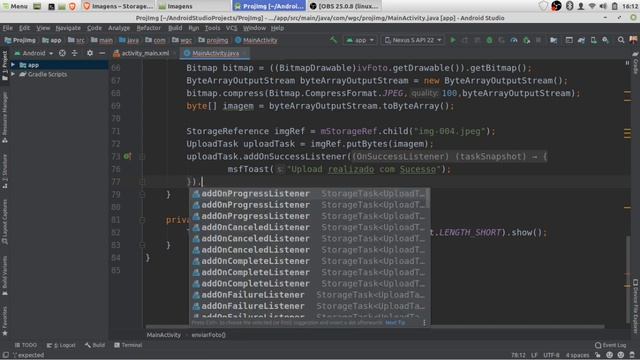Click the user avatar icon in the top right of the toolbar
Viewport: 640px width, 360px height.
[x=633, y=40]
